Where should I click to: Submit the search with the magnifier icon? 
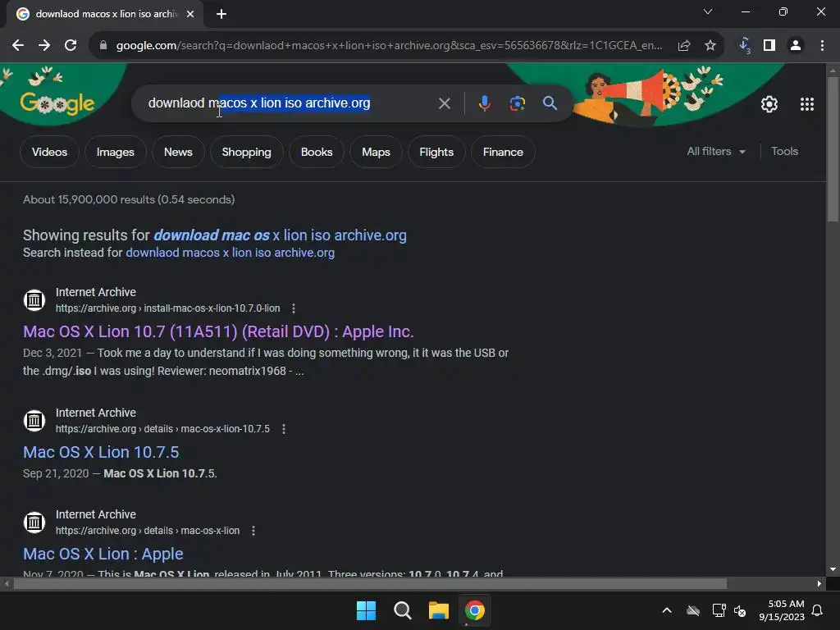point(550,103)
